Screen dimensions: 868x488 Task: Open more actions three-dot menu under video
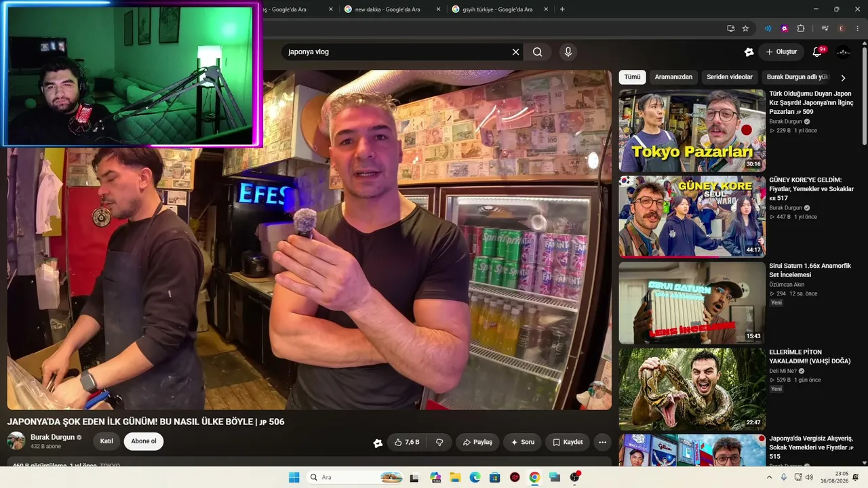(602, 442)
